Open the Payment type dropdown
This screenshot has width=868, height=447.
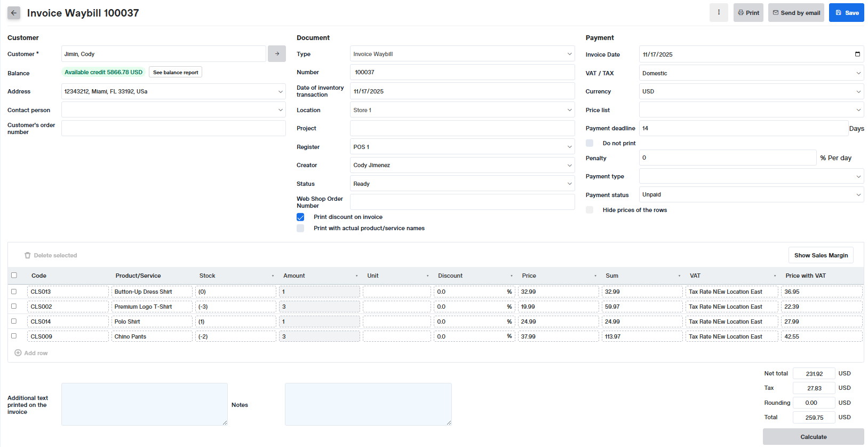[x=752, y=176]
